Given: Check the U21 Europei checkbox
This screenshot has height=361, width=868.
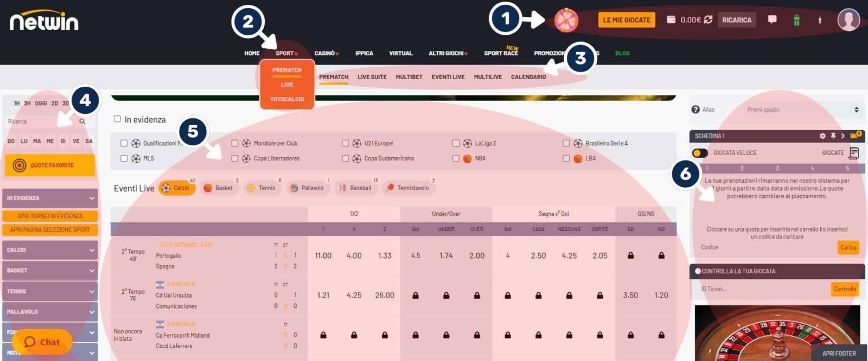Looking at the screenshot, I should click(346, 143).
